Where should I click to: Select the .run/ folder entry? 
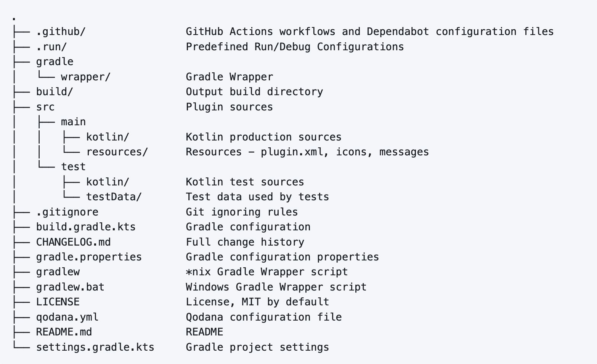click(51, 47)
